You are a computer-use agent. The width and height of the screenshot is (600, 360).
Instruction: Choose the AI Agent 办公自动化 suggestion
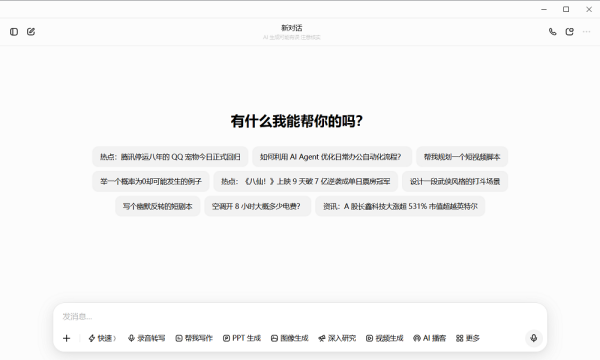[x=332, y=157]
